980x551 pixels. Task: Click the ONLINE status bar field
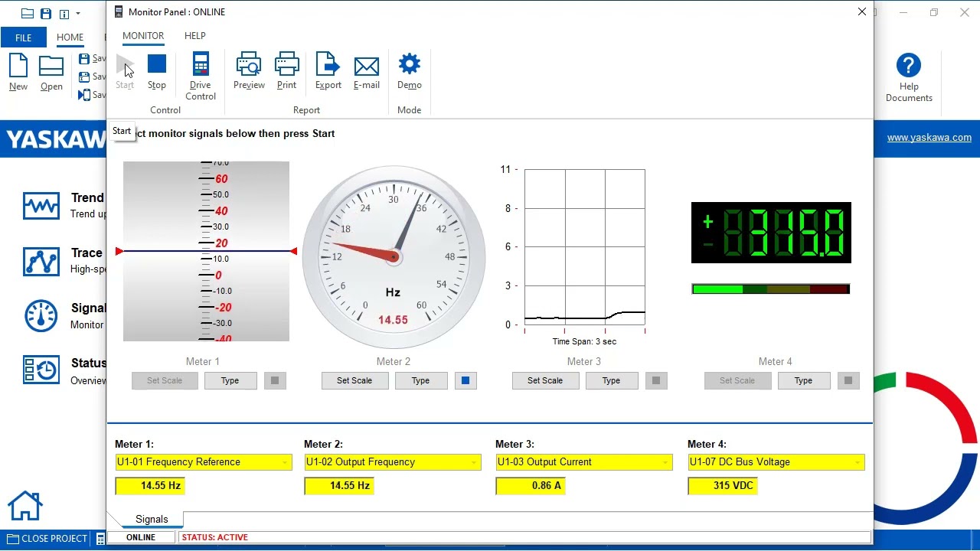(x=141, y=537)
